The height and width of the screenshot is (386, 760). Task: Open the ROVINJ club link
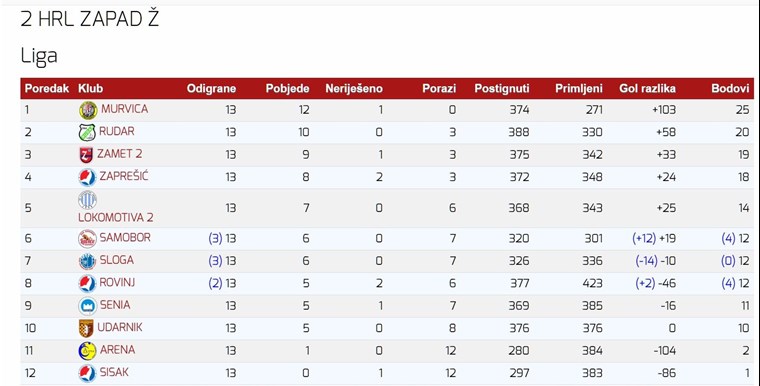[117, 282]
